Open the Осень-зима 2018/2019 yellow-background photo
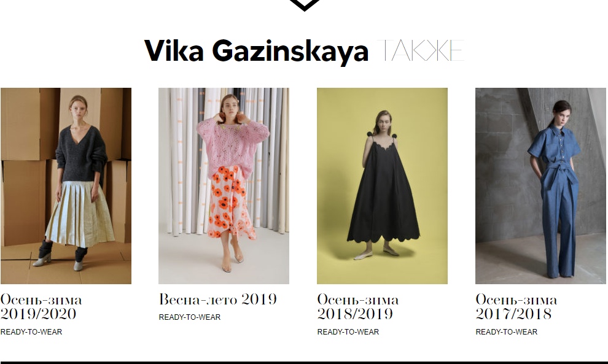The width and height of the screenshot is (608, 364). pos(383,186)
